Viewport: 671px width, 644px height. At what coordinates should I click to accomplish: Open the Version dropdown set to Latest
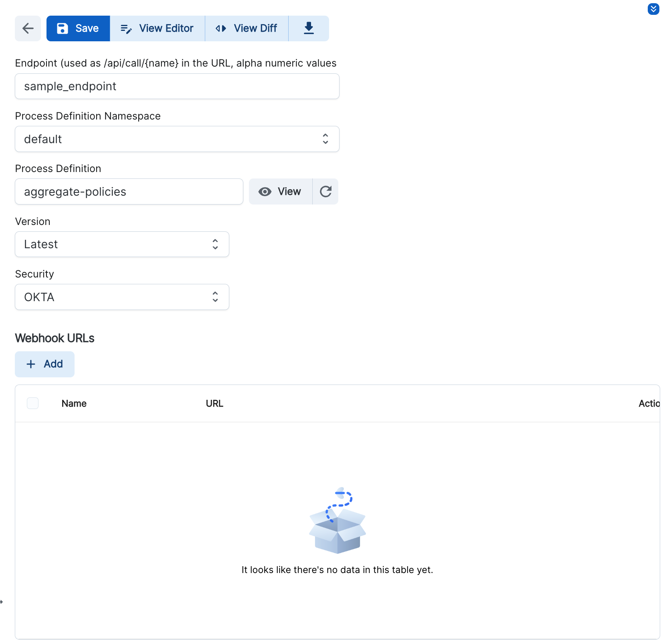pyautogui.click(x=122, y=244)
